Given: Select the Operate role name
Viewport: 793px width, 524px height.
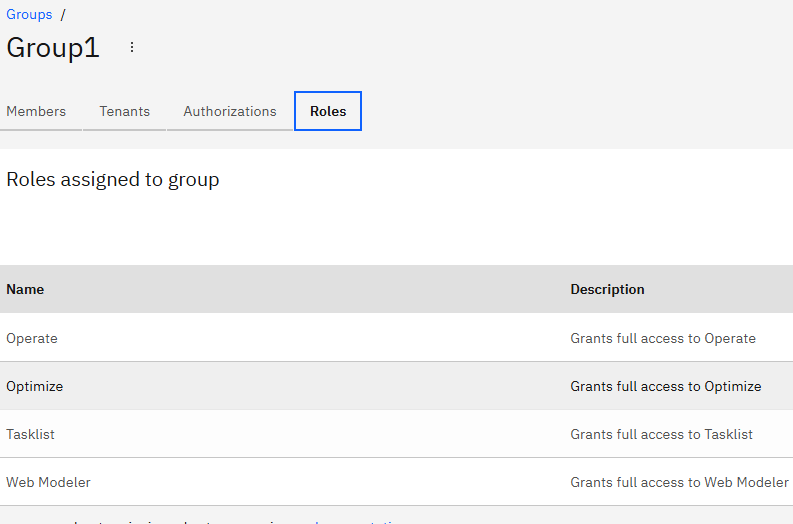Looking at the screenshot, I should pos(32,338).
